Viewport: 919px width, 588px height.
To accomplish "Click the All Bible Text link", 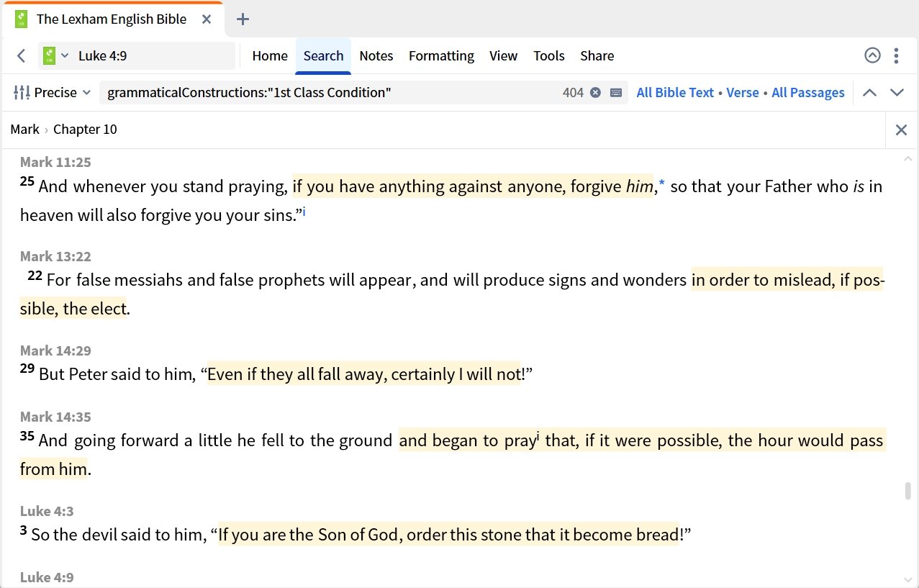I will pyautogui.click(x=675, y=92).
